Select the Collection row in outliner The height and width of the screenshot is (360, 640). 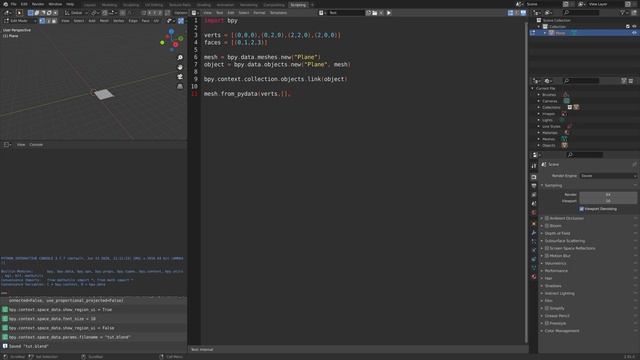pyautogui.click(x=584, y=27)
